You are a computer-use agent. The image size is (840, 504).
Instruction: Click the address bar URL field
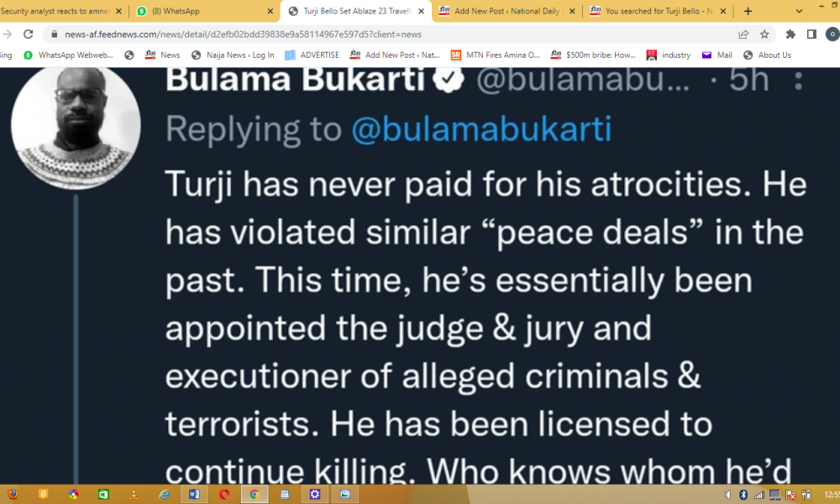(x=378, y=34)
